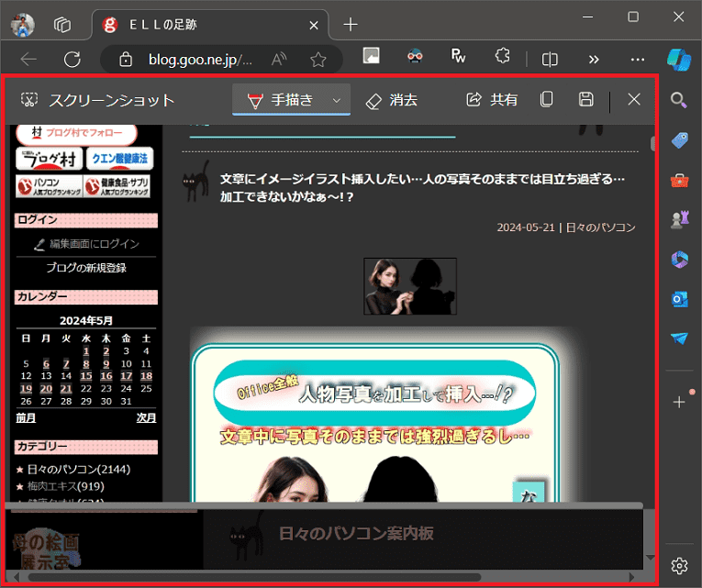Open the tab actions menu button
This screenshot has height=588, width=702.
tap(62, 24)
